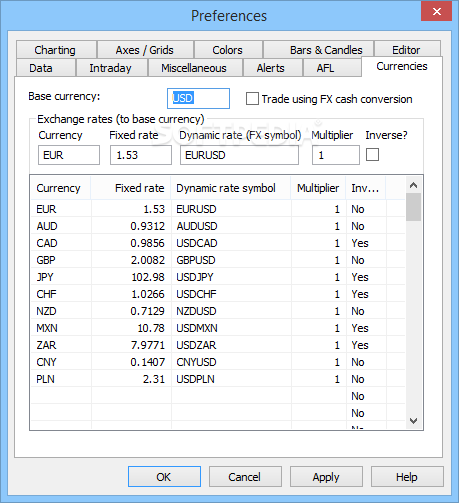
Task: Switch to the Intraday tab
Action: tap(112, 68)
